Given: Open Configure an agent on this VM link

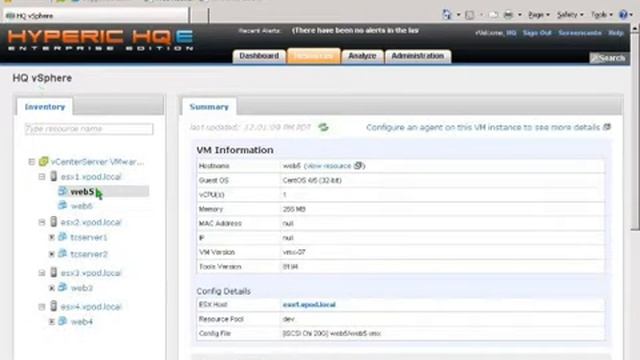Looking at the screenshot, I should click(483, 127).
